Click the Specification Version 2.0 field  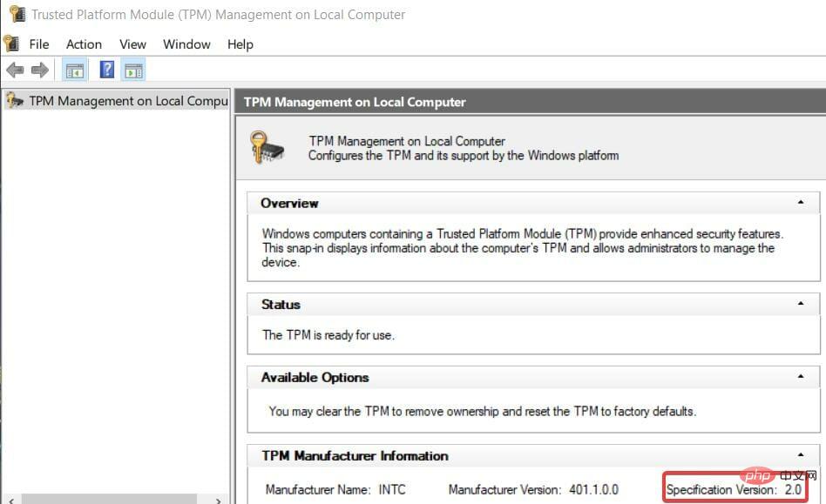tap(733, 490)
